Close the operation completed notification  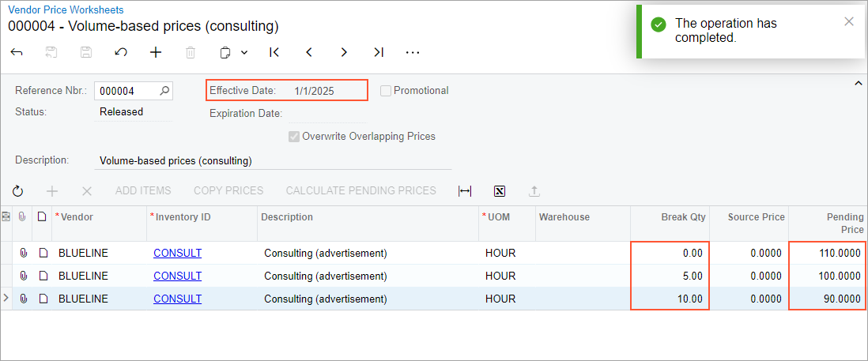pyautogui.click(x=849, y=21)
